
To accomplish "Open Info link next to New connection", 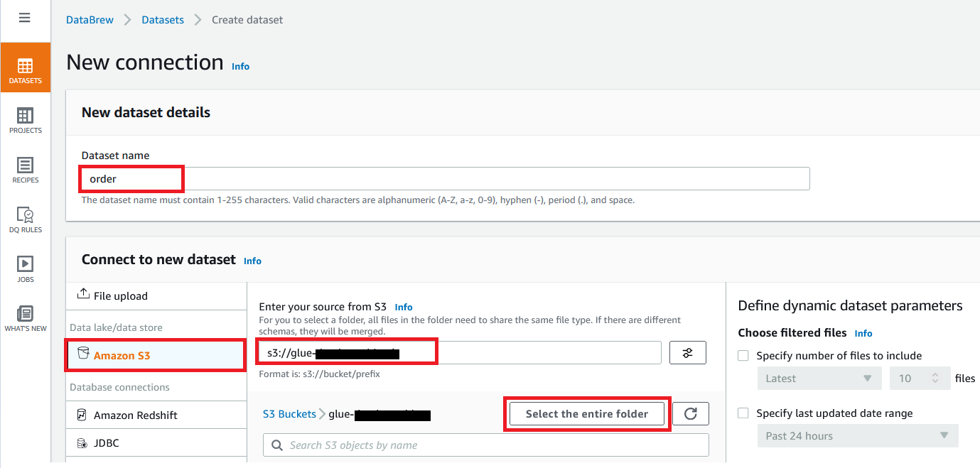I will 241,66.
